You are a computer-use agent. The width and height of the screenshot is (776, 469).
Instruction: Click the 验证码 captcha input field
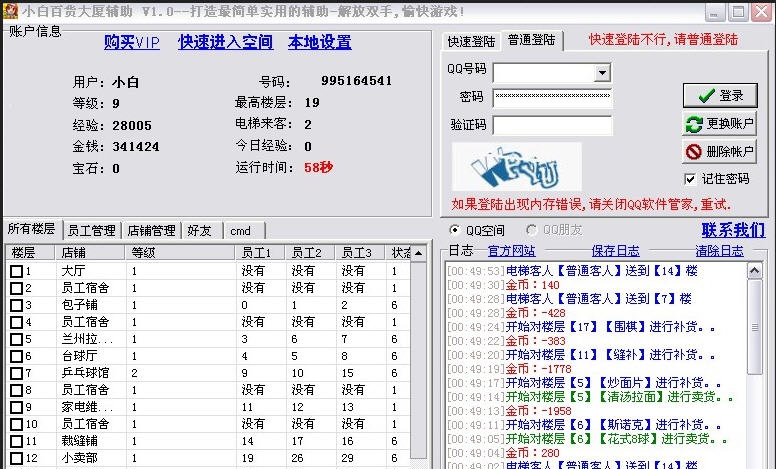552,125
